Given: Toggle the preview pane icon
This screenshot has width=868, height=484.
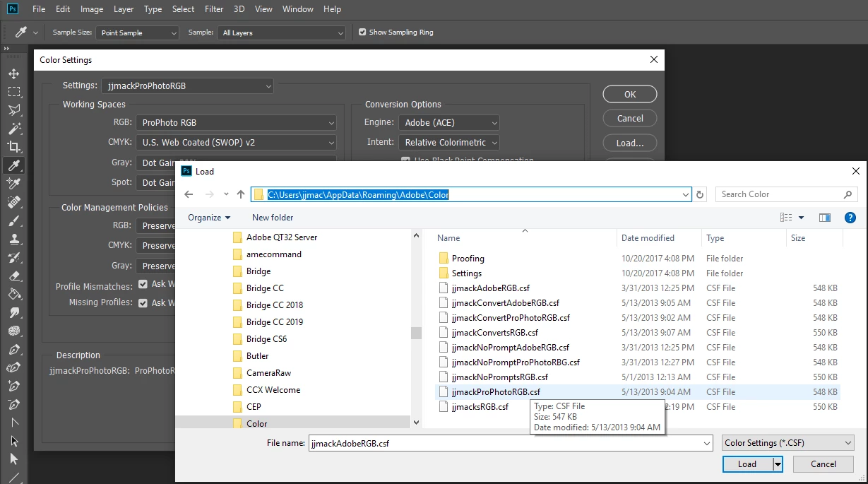Looking at the screenshot, I should point(824,218).
